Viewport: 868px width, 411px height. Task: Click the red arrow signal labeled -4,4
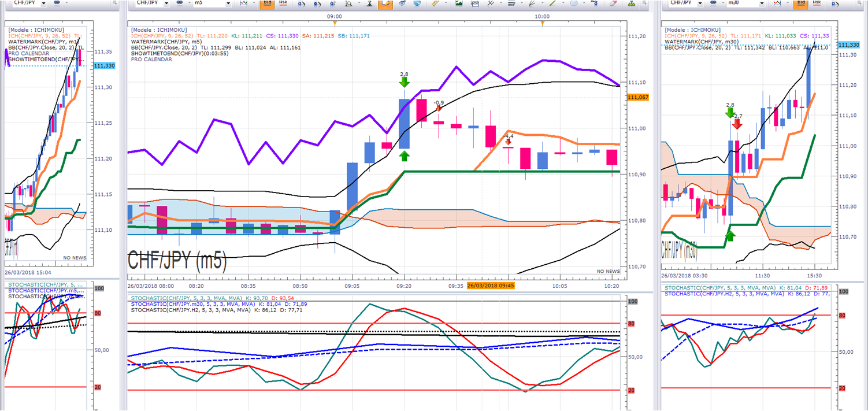[x=508, y=140]
